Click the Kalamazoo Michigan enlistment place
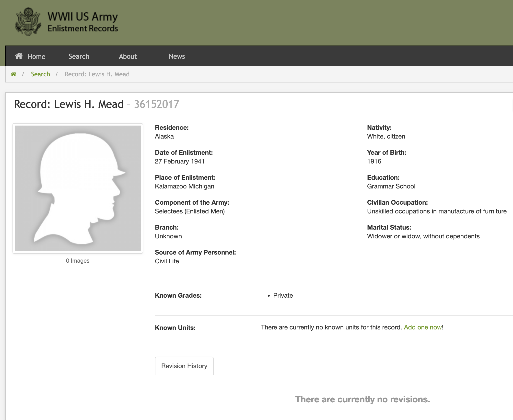The image size is (513, 420). click(185, 186)
